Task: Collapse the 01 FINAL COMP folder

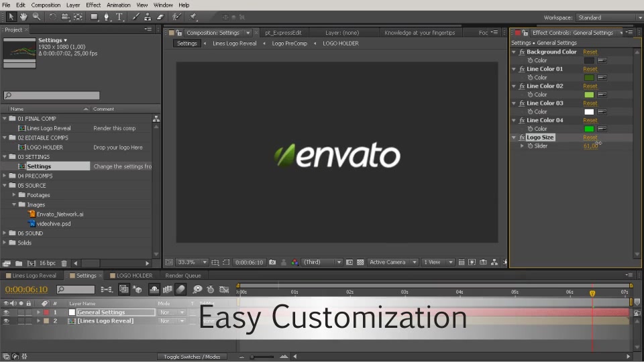Action: click(5, 118)
